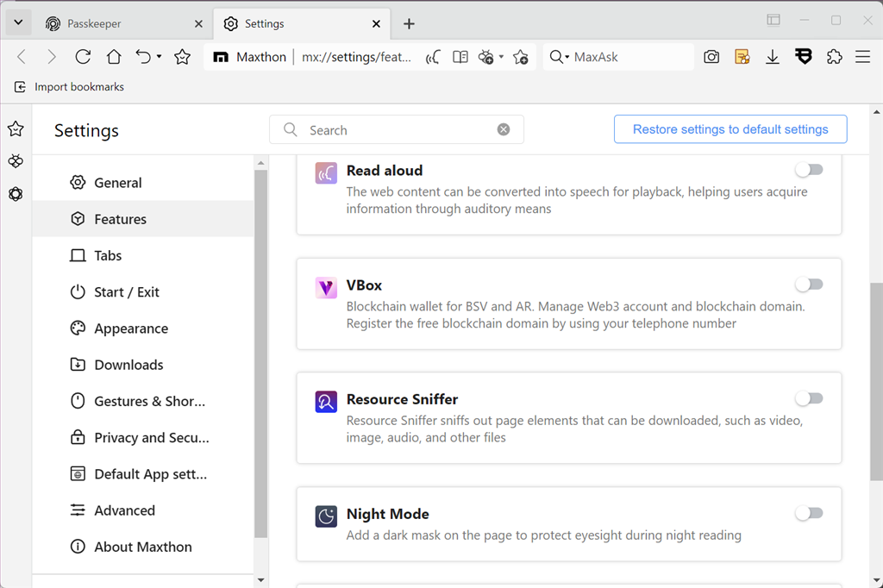Click the Night Mode feature icon

tap(326, 516)
